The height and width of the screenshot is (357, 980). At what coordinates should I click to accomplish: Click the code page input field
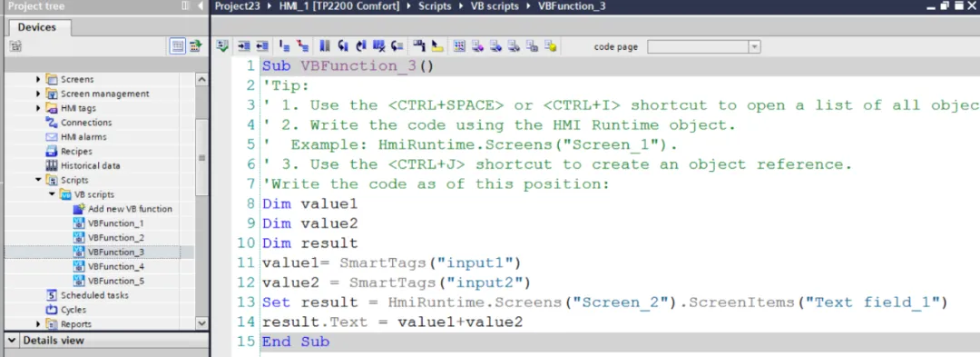[698, 47]
